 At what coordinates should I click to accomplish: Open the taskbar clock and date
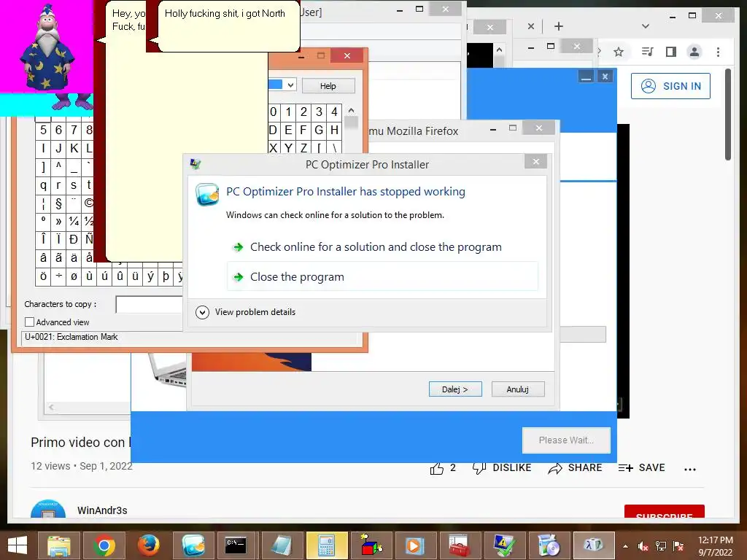(715, 546)
